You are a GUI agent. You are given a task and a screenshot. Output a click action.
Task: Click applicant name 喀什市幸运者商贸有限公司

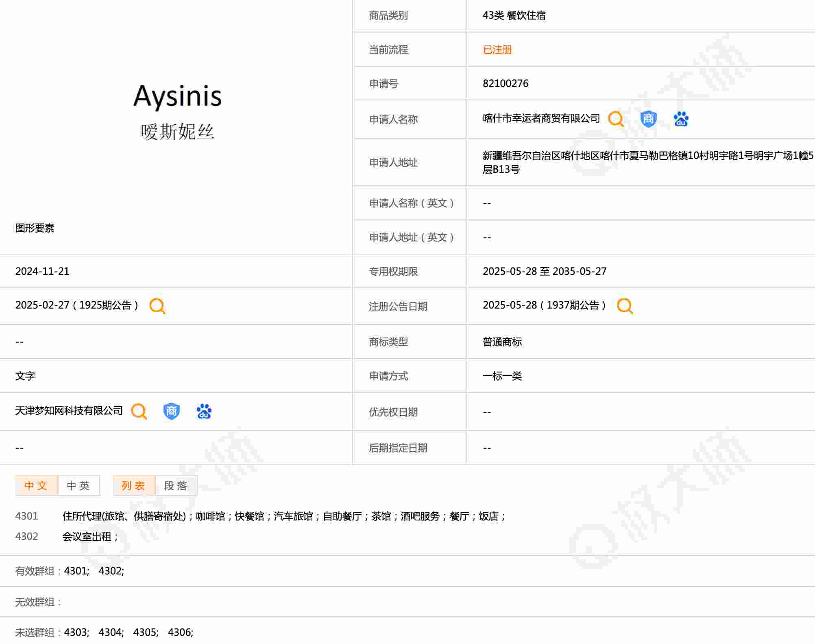click(541, 119)
